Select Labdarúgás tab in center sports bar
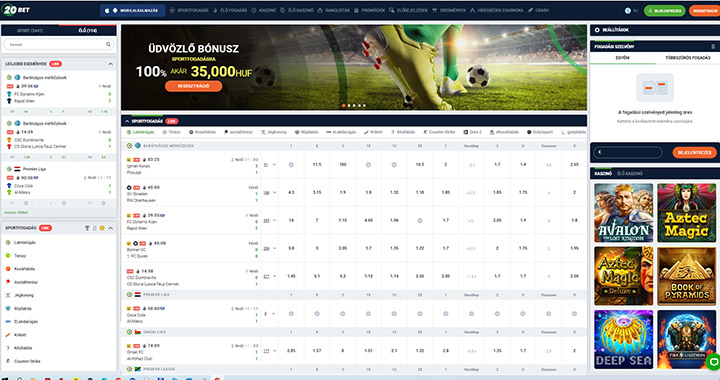The height and width of the screenshot is (380, 720). pyautogui.click(x=141, y=132)
